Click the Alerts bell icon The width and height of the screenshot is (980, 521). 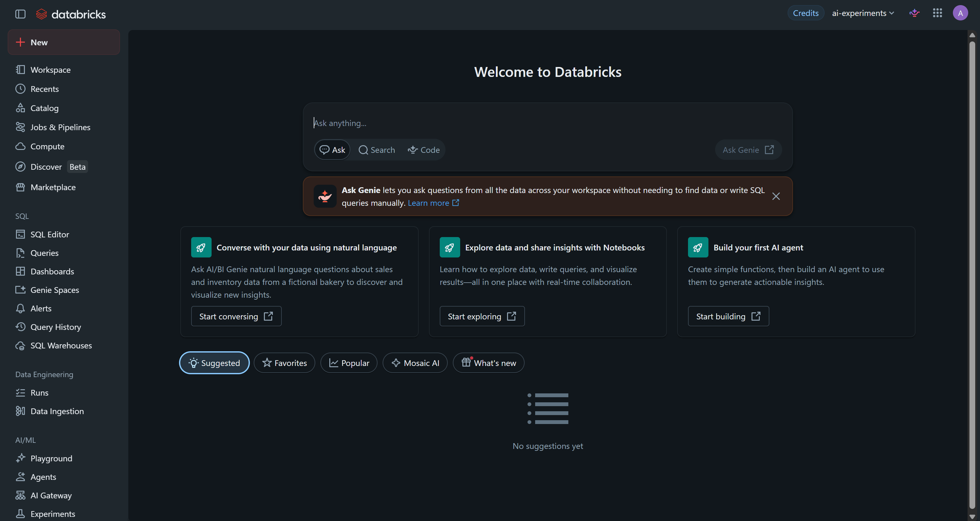point(20,309)
